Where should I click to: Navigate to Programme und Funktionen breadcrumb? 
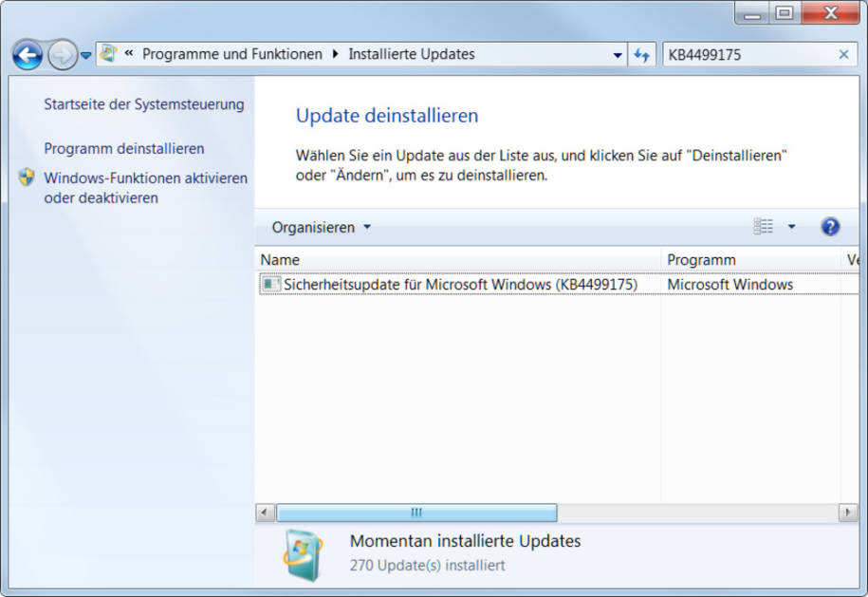pyautogui.click(x=232, y=54)
